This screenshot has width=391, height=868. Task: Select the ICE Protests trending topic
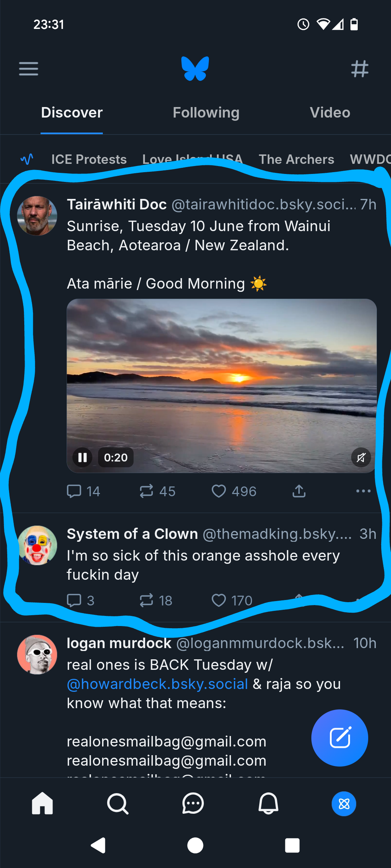point(89,159)
